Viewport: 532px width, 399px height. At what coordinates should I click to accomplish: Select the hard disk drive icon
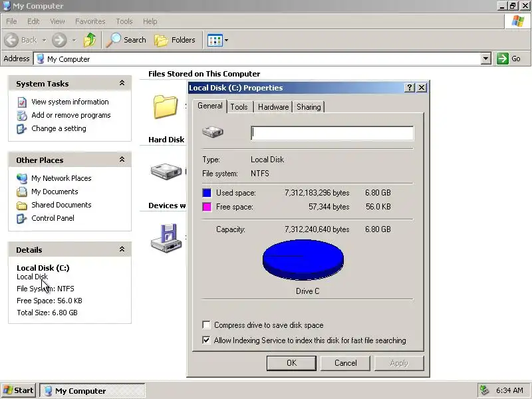pos(166,172)
